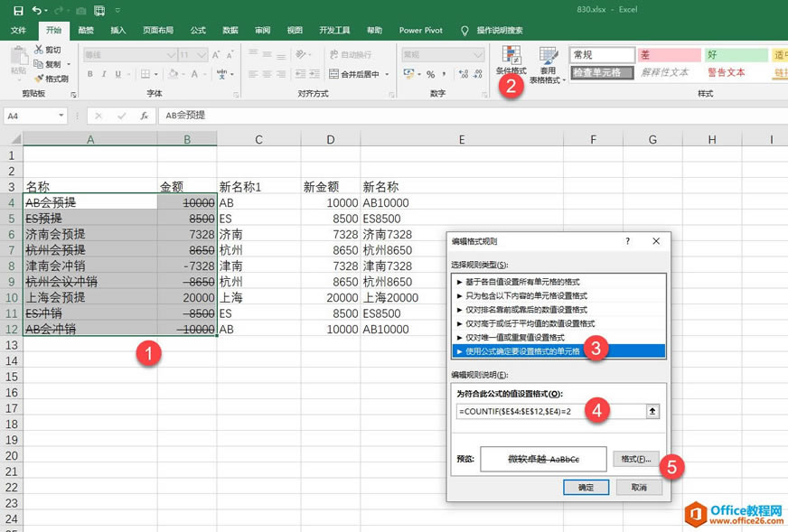The image size is (788, 532).
Task: Click the Undo arrow icon
Action: pyautogui.click(x=37, y=10)
